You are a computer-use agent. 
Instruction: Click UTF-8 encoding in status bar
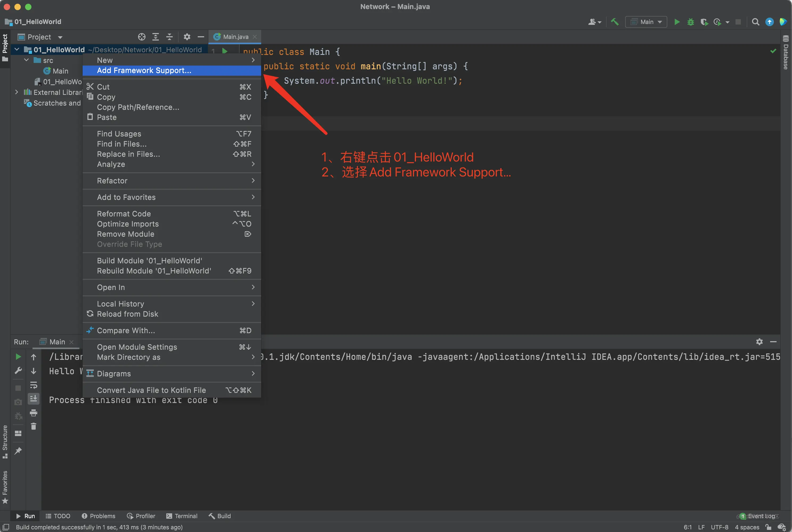click(x=720, y=527)
